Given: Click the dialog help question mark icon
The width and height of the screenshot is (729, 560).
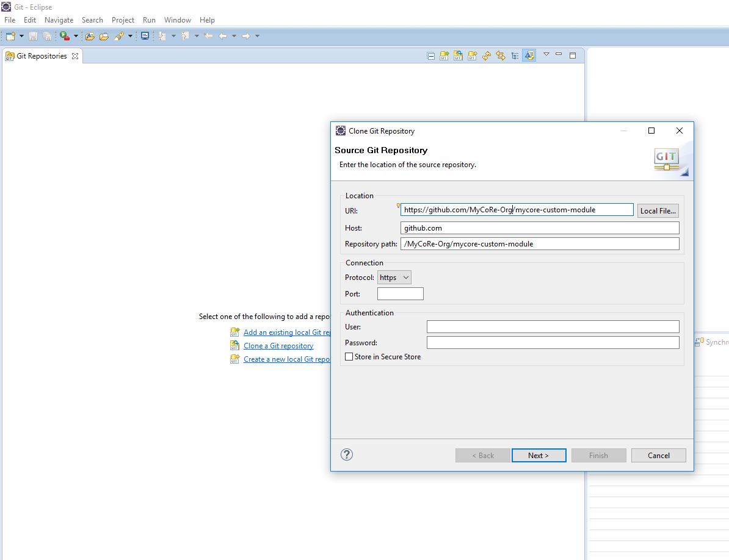Looking at the screenshot, I should point(347,454).
